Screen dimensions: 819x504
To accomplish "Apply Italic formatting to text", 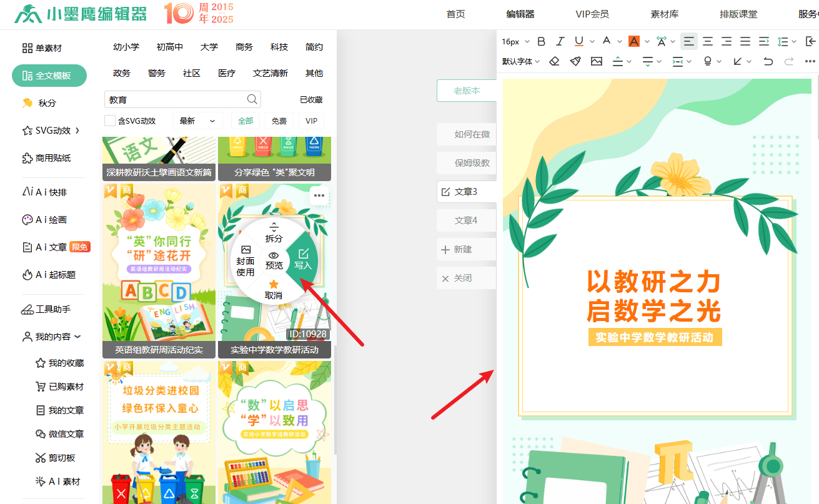I will 560,41.
